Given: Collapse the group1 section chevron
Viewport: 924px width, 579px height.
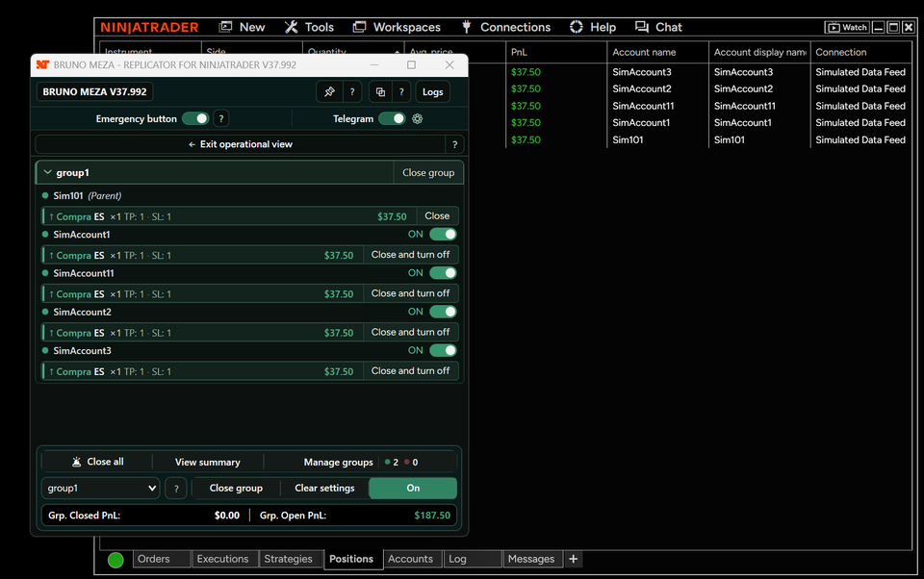Looking at the screenshot, I should [x=48, y=172].
